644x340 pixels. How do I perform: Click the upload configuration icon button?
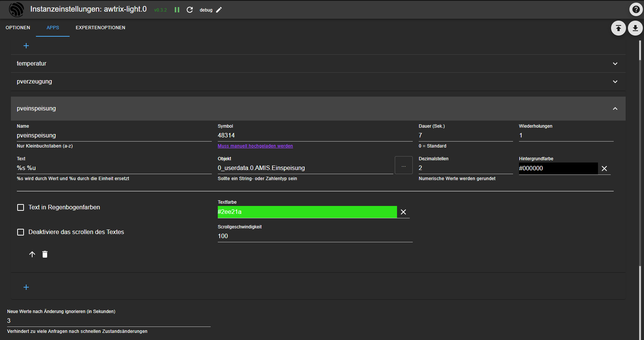619,28
